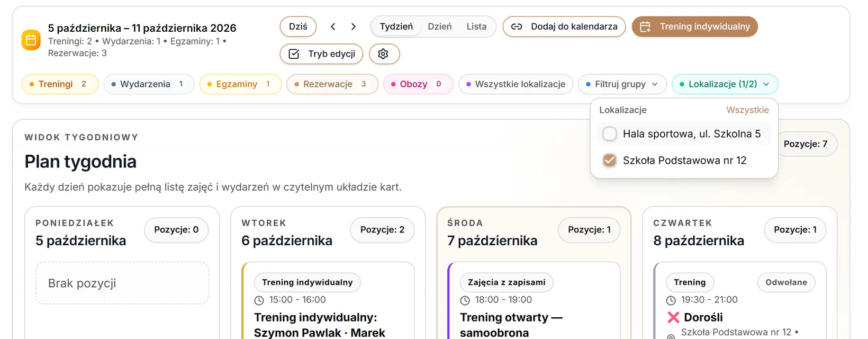
Task: Click 8 października day heading
Action: coord(699,241)
